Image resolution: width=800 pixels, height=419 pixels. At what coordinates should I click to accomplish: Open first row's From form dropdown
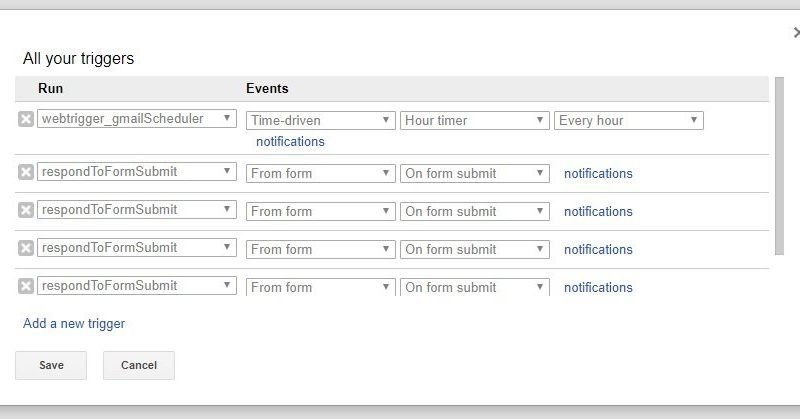coord(320,173)
